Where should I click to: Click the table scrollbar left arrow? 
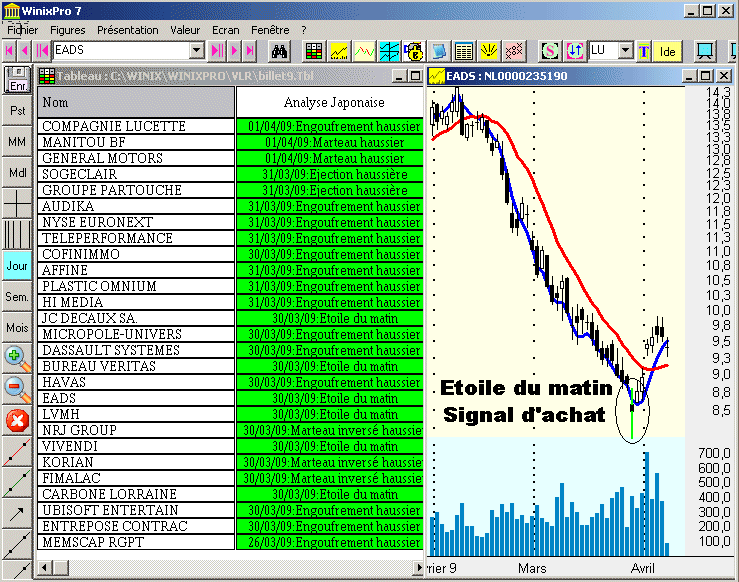45,567
